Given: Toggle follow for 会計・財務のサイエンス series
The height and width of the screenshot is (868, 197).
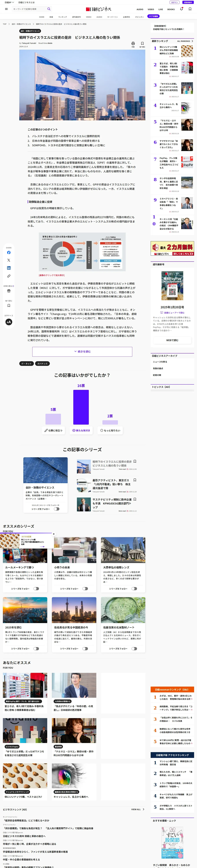Looking at the screenshot, I should click(56, 509).
